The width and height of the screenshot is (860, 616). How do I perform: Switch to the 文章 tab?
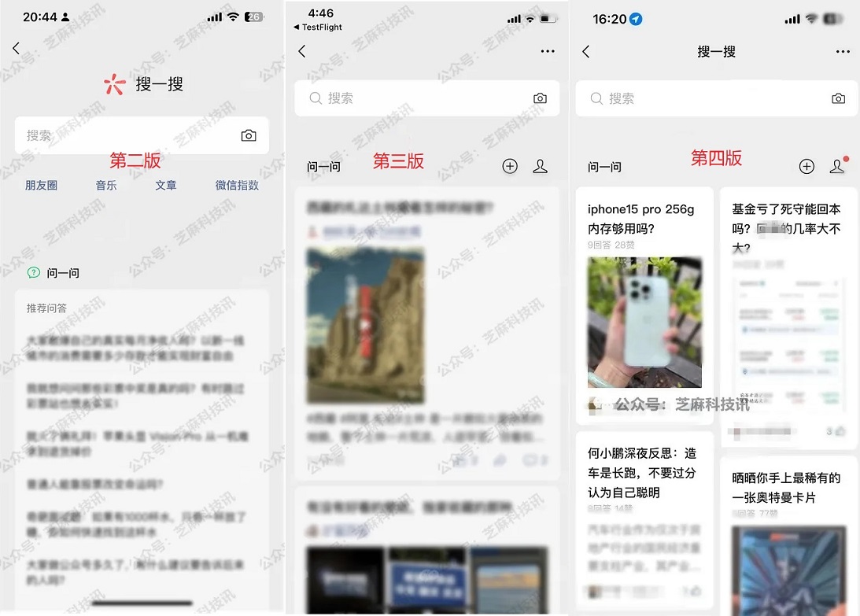click(x=165, y=185)
